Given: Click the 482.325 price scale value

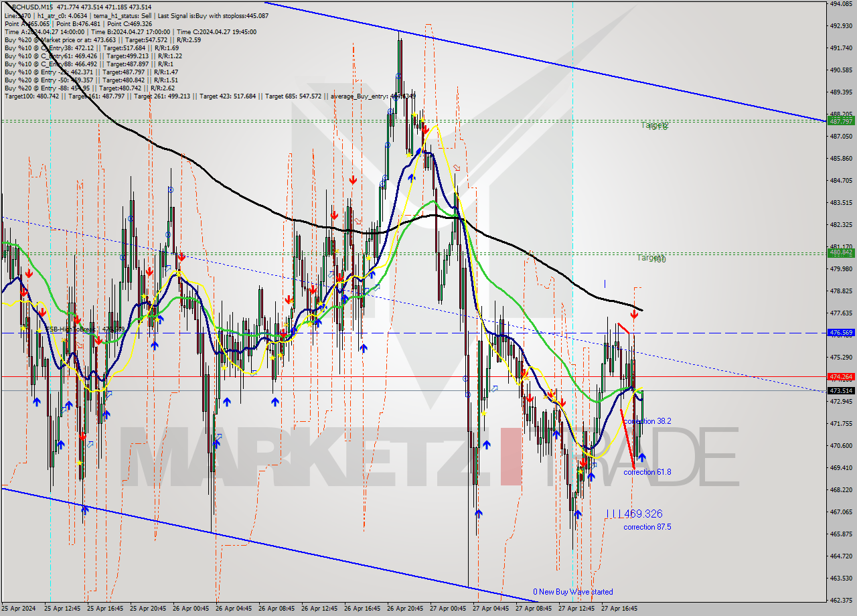Looking at the screenshot, I should click(x=841, y=224).
